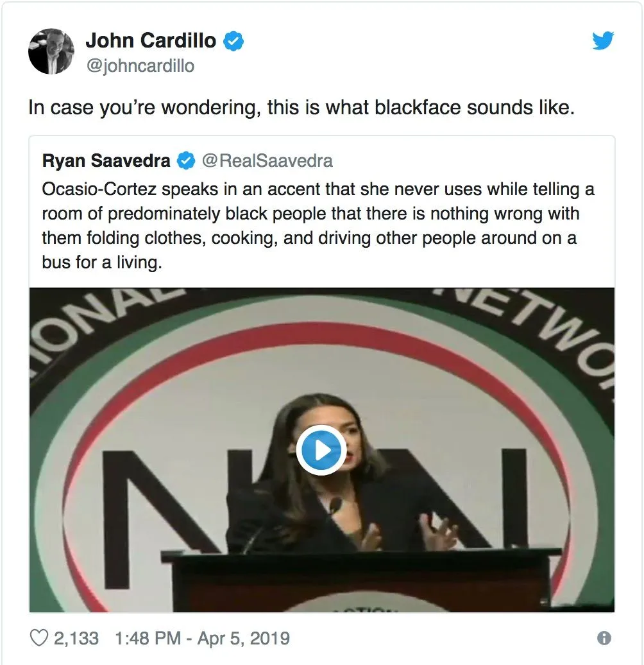Viewport: 644px width, 665px height.
Task: View the 2,133 likes count
Action: coord(76,638)
